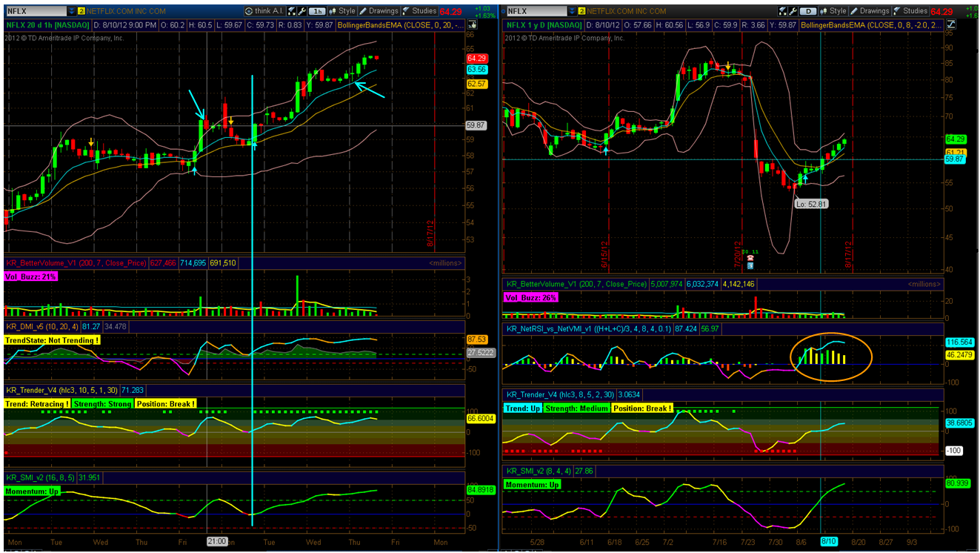Open the Studies menu on the 1h chart
This screenshot has height=553, width=980.
click(420, 11)
